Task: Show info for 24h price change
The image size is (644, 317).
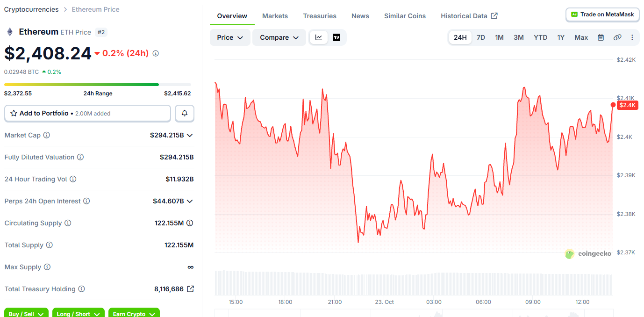Action: pyautogui.click(x=156, y=53)
